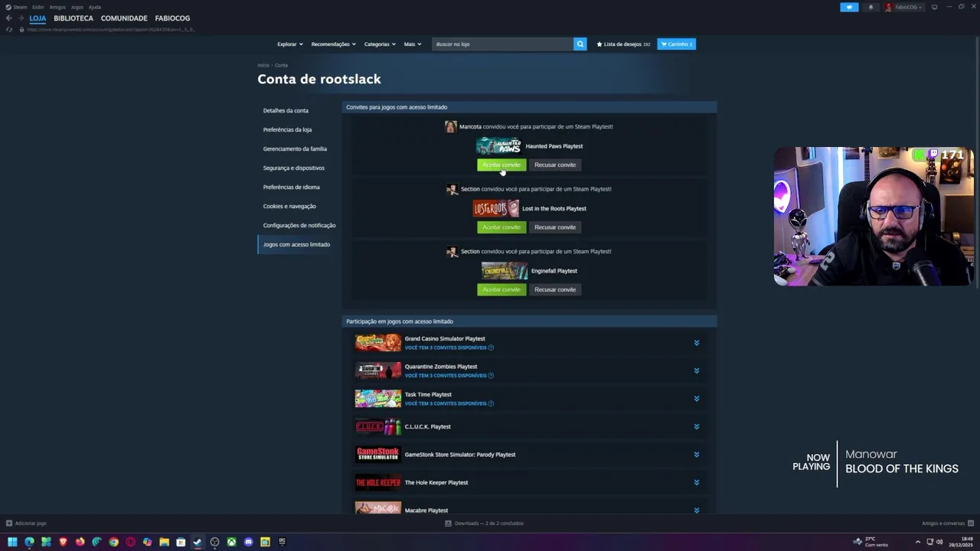
Task: Expand the Macabre Playtest row
Action: 697,510
